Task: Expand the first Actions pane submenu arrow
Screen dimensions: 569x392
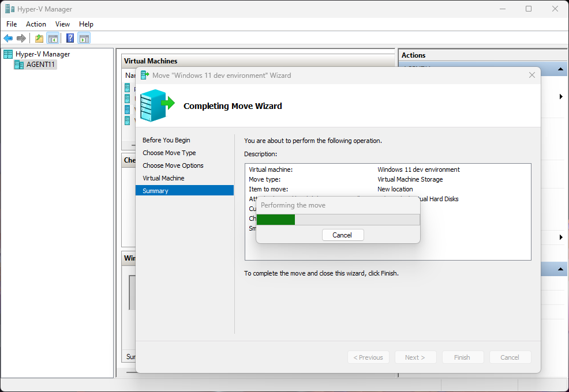Action: 561,97
